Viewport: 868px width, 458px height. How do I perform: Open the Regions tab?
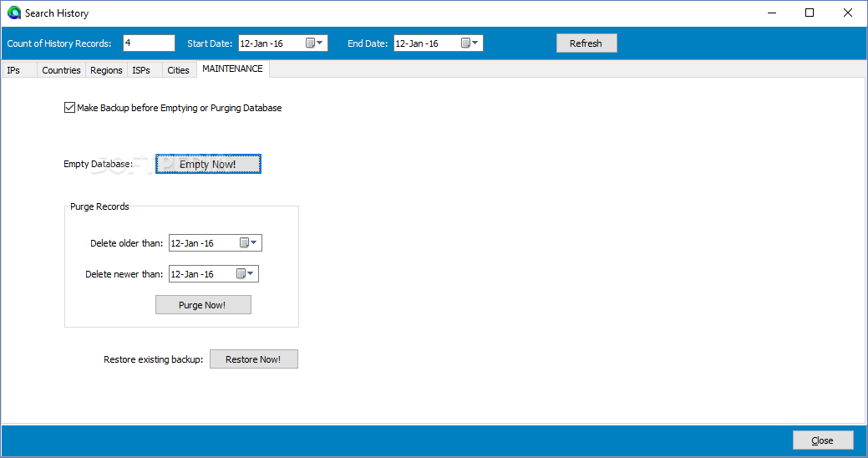106,70
